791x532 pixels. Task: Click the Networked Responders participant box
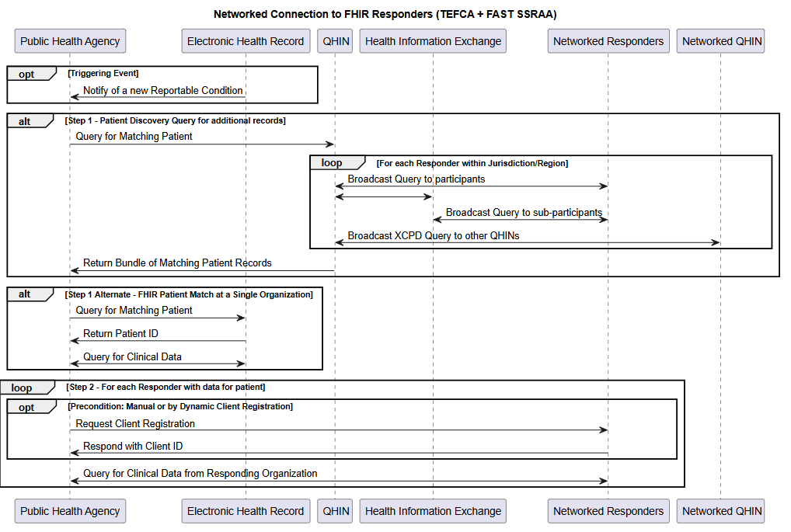(608, 40)
